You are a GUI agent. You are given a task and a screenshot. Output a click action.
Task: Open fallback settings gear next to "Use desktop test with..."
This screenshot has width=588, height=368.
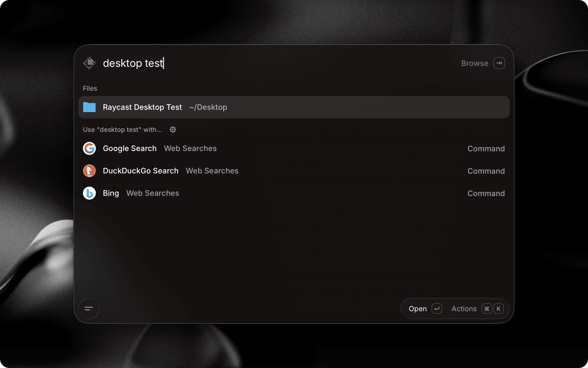(x=173, y=130)
